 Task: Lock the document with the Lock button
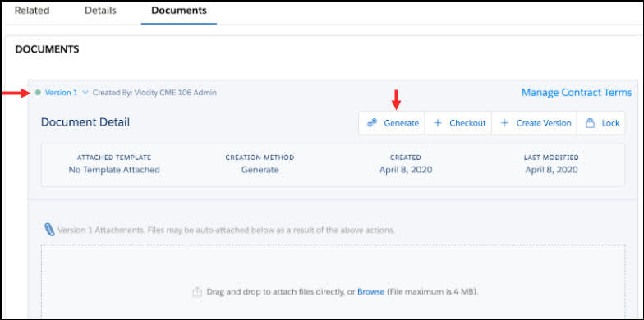pos(601,123)
